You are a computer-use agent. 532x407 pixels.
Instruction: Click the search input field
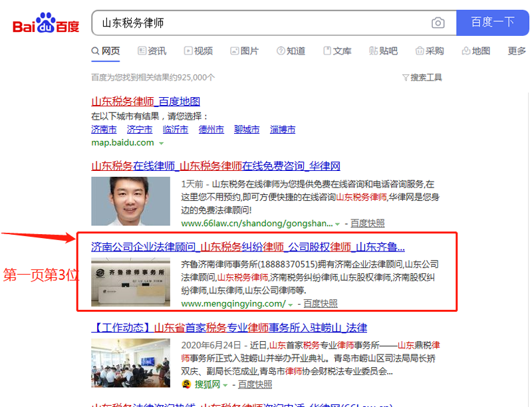pyautogui.click(x=259, y=23)
